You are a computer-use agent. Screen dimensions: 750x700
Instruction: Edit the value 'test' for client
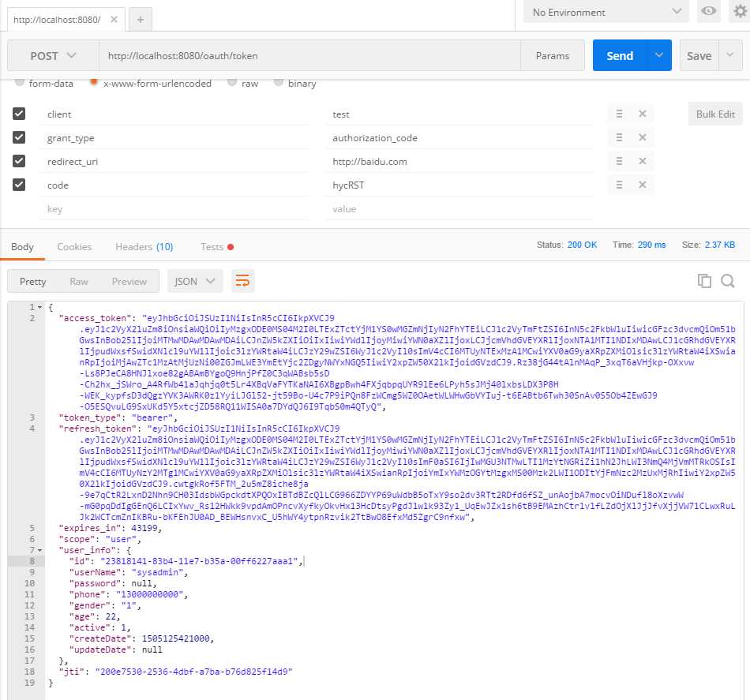pos(459,114)
